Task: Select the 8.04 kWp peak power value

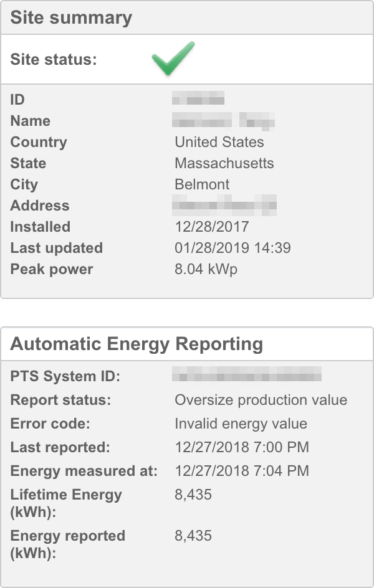Action: (206, 269)
